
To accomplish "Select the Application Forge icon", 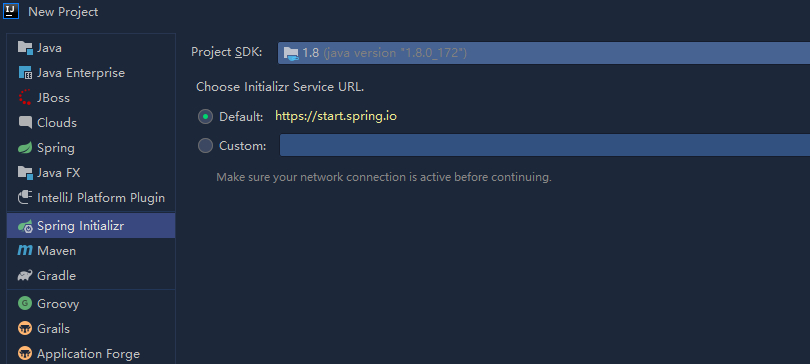I will tap(25, 354).
